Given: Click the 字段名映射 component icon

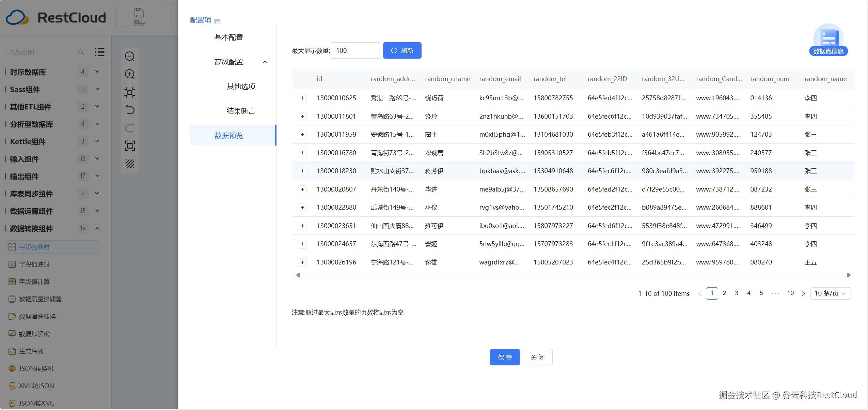Looking at the screenshot, I should (x=12, y=247).
